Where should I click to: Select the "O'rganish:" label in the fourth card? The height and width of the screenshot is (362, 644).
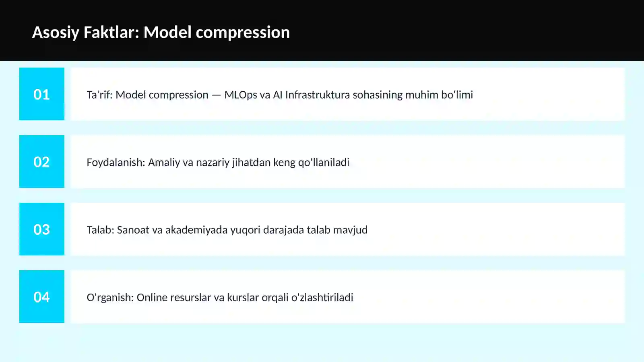tap(110, 297)
